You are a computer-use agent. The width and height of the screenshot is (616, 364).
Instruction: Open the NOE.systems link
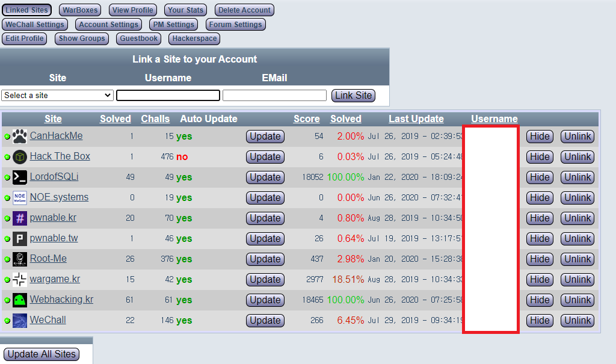[59, 197]
